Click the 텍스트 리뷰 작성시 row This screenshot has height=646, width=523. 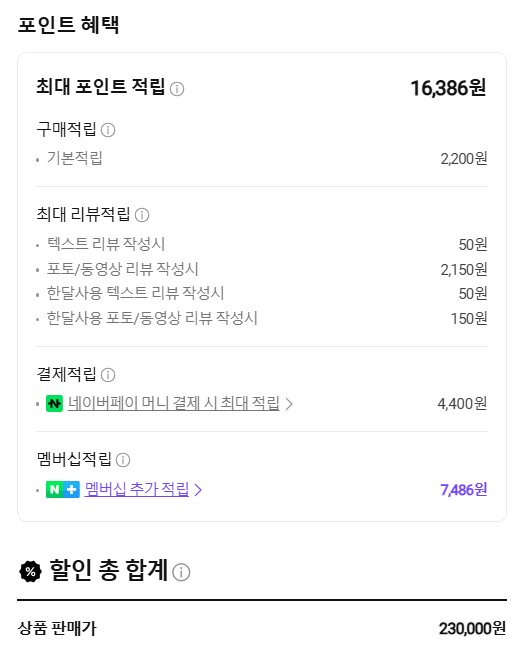262,244
